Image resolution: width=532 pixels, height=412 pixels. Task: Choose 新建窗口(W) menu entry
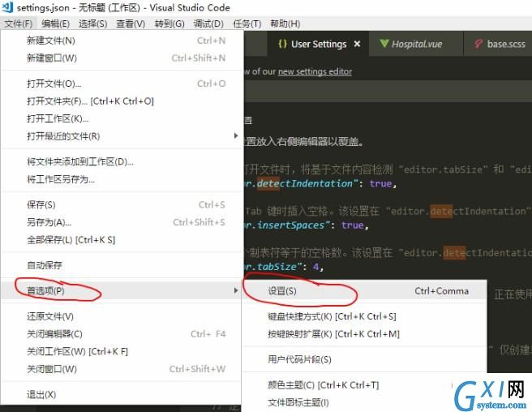(x=122, y=58)
